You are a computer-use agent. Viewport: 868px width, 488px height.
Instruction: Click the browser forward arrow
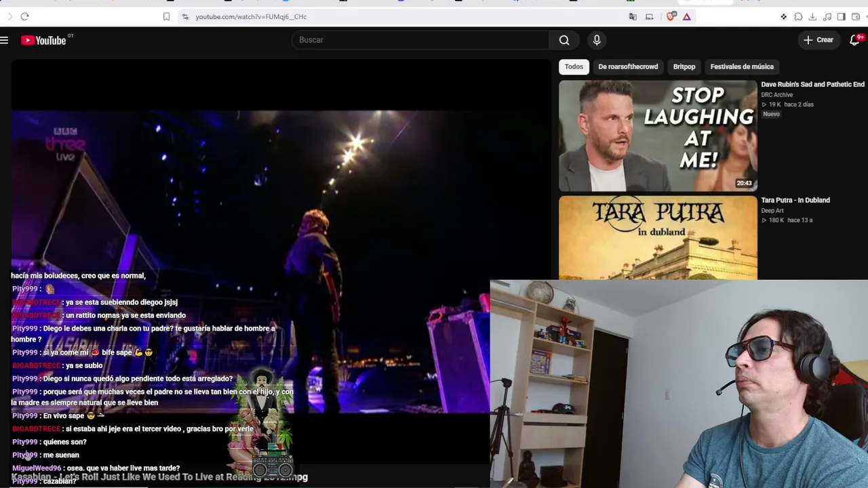pos(9,16)
